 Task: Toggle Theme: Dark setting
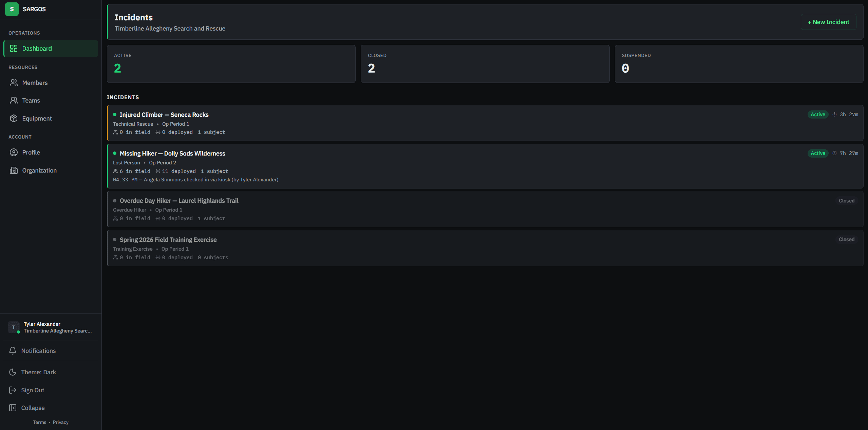(x=51, y=372)
